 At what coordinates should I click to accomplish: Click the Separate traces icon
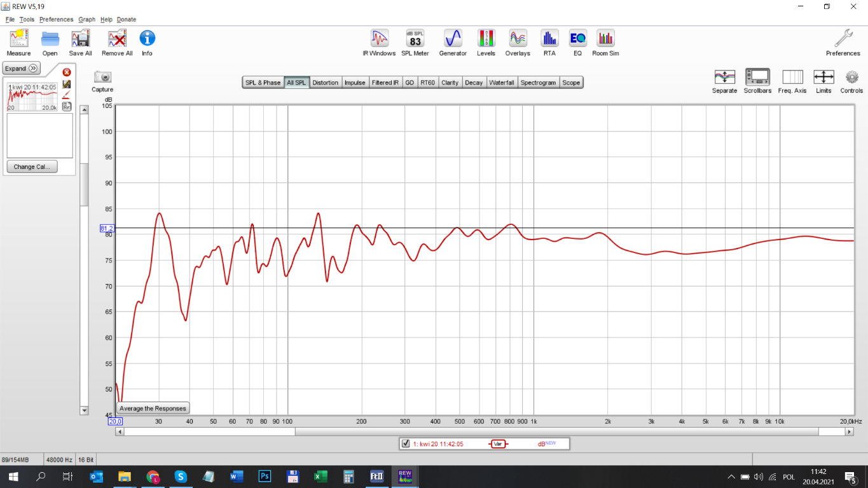point(725,77)
